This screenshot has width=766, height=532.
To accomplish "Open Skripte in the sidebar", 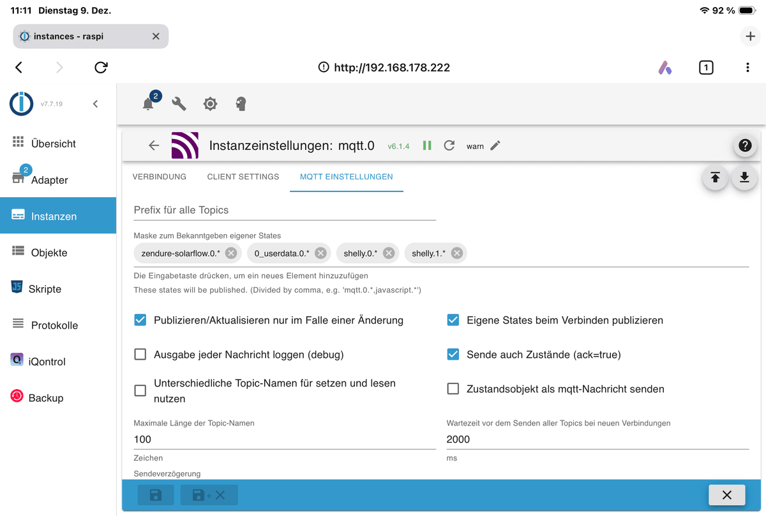I will [58, 289].
